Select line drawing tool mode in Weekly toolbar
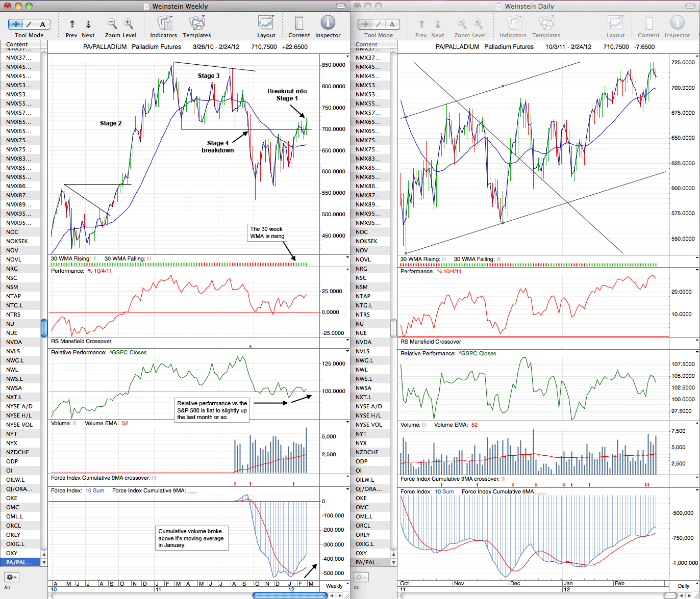 click(x=29, y=24)
